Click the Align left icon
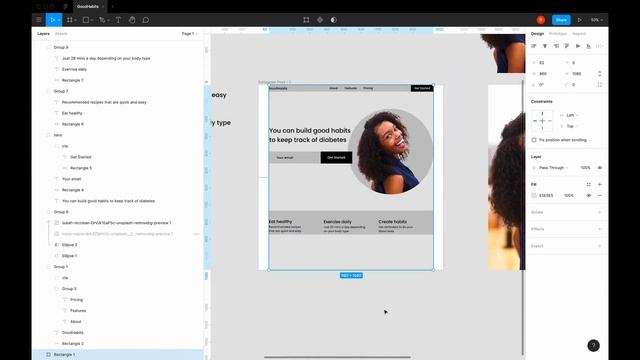This screenshot has width=640, height=360. pyautogui.click(x=533, y=46)
